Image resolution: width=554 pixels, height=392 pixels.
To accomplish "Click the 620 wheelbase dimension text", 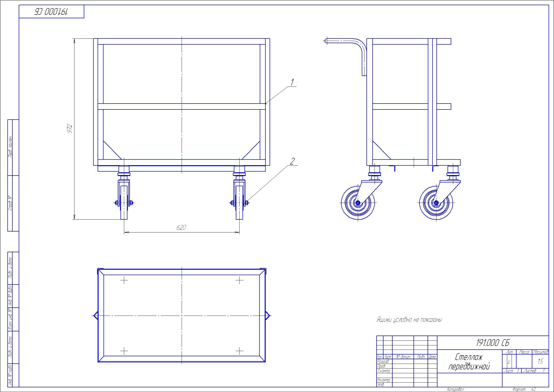I will pos(181,228).
